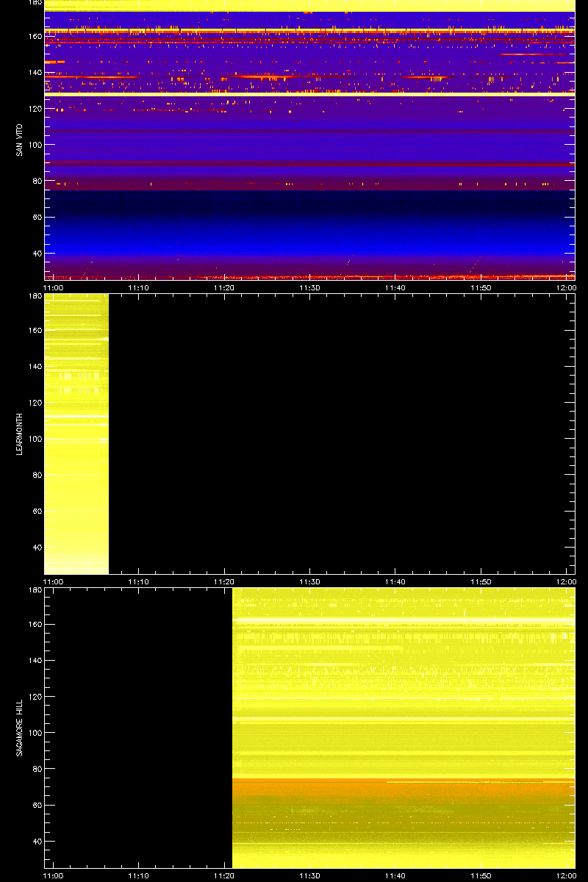Image resolution: width=588 pixels, height=882 pixels.
Task: Click the SAGAMORE HILL axis label
Action: pyautogui.click(x=20, y=728)
